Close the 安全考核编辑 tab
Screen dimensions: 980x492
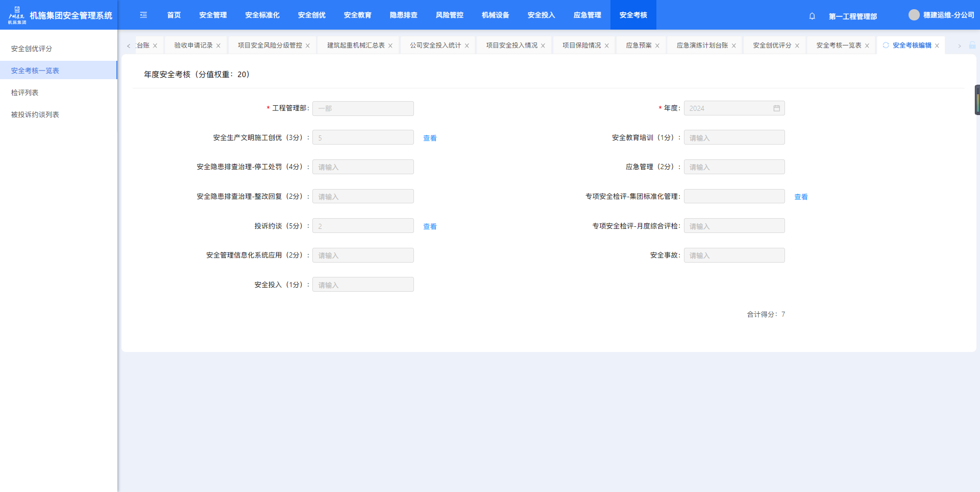[x=937, y=46]
